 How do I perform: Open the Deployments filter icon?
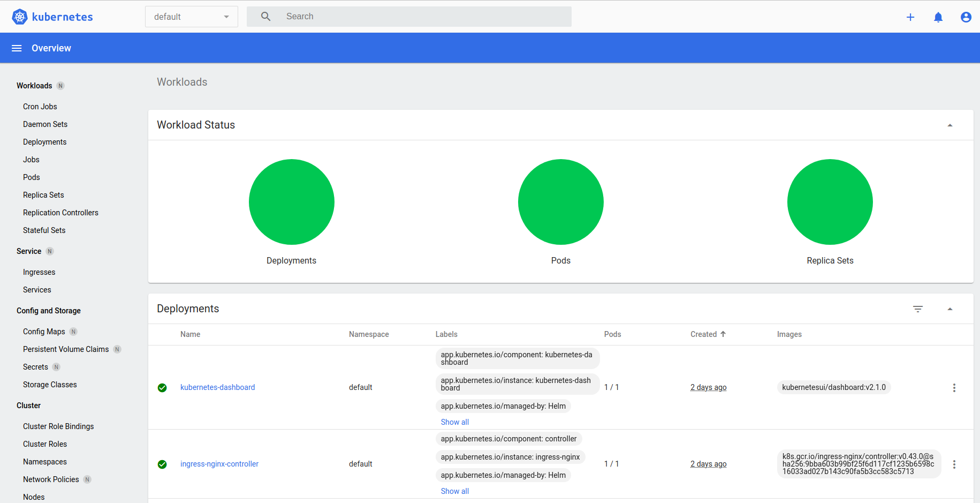point(918,309)
